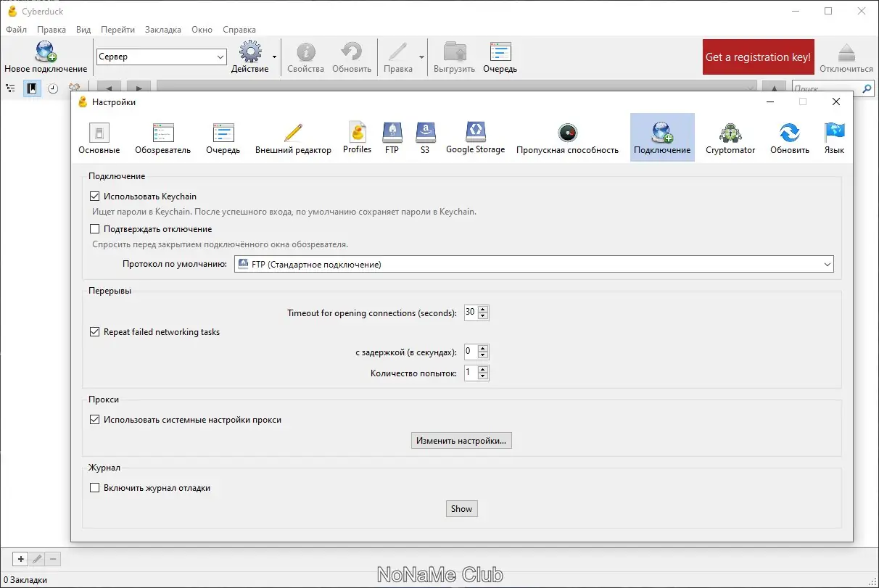Open the Окно menu
The image size is (879, 588).
click(202, 30)
